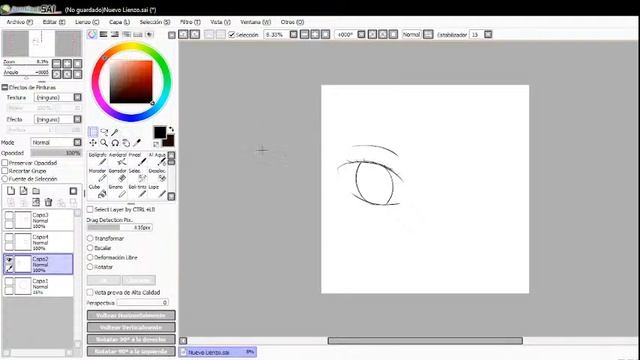The width and height of the screenshot is (640, 360).
Task: Choose the Bolígrafo pen brush
Action: [x=98, y=159]
